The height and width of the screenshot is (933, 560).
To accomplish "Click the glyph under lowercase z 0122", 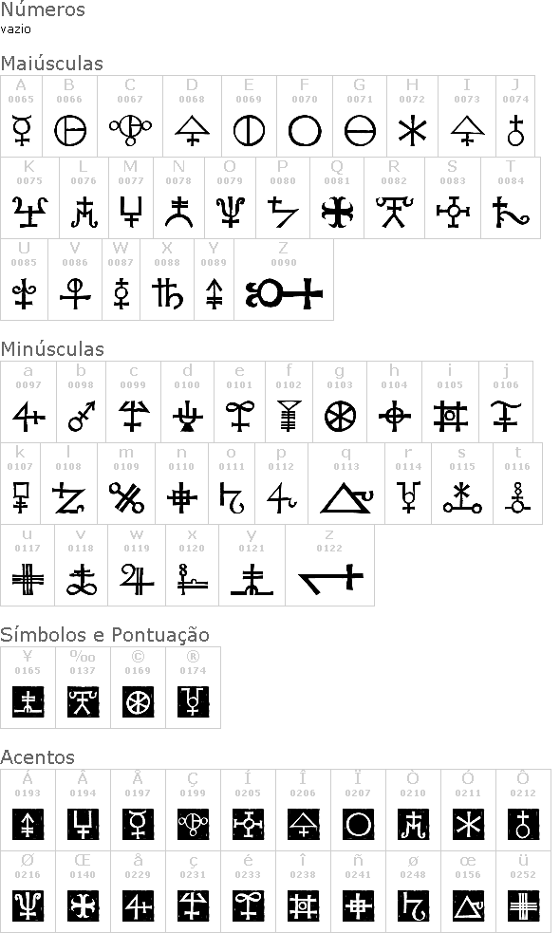I will click(x=330, y=579).
